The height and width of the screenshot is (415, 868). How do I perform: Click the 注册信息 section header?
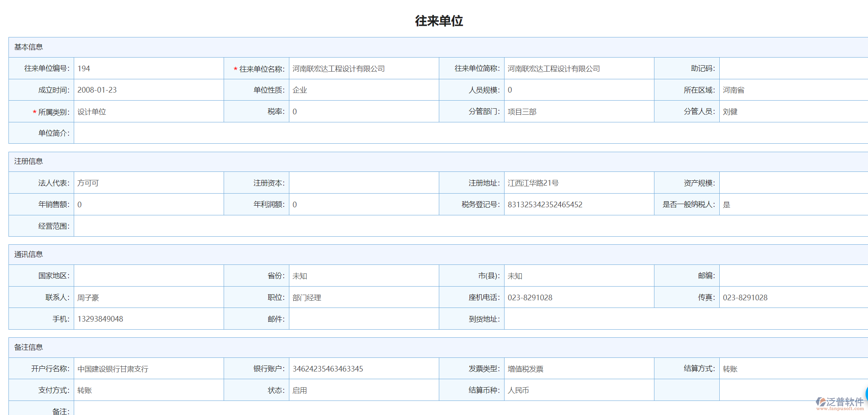[x=29, y=161]
